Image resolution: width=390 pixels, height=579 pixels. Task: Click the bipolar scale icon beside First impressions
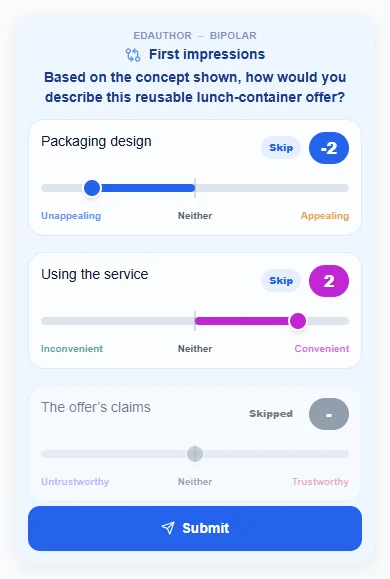click(133, 55)
